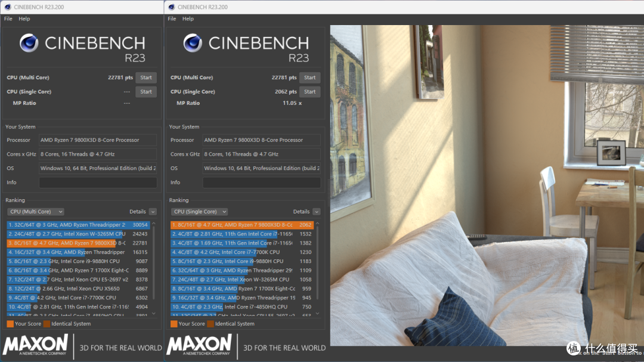Click brown Identical System swatch in right window
644x362 pixels.
[210, 324]
